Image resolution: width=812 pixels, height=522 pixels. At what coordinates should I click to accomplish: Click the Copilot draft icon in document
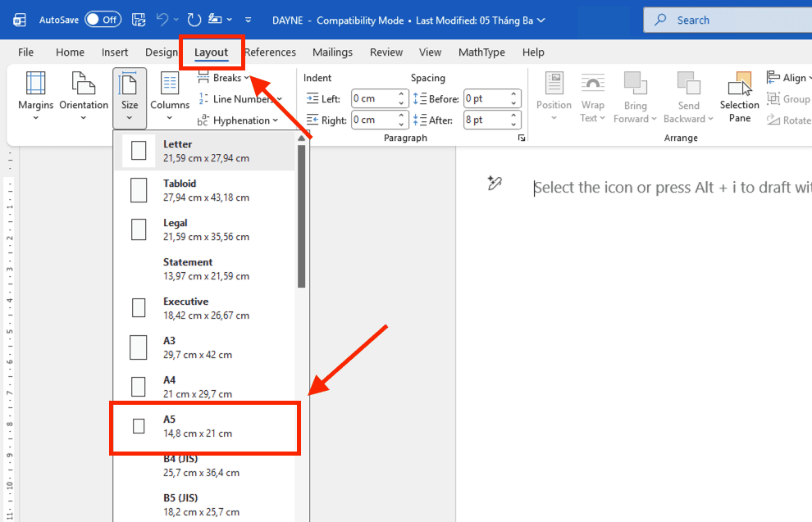495,183
